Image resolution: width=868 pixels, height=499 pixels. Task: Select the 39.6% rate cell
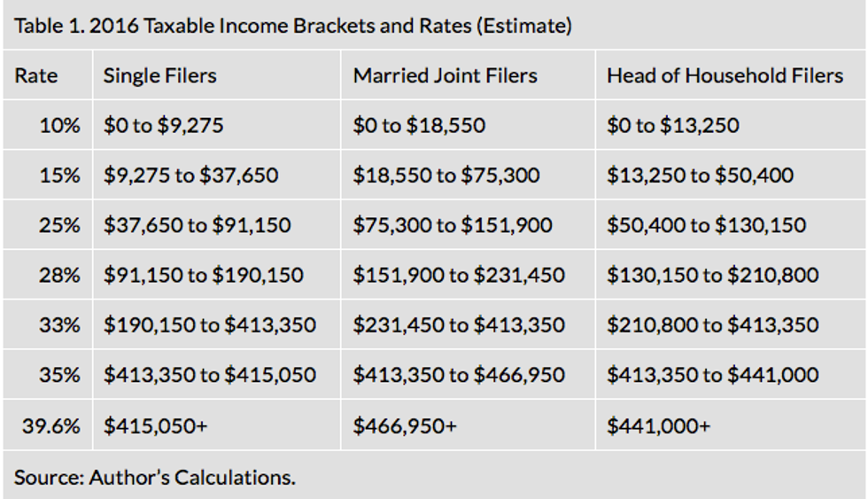pyautogui.click(x=50, y=425)
